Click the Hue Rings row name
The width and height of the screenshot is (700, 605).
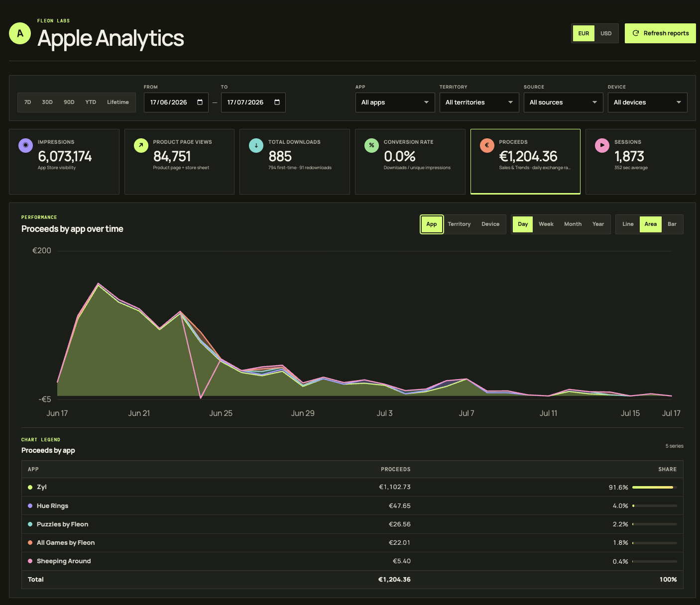click(52, 505)
